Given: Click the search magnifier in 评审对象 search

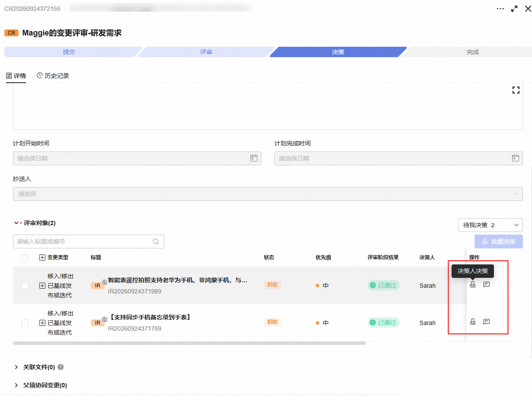Looking at the screenshot, I should [156, 241].
